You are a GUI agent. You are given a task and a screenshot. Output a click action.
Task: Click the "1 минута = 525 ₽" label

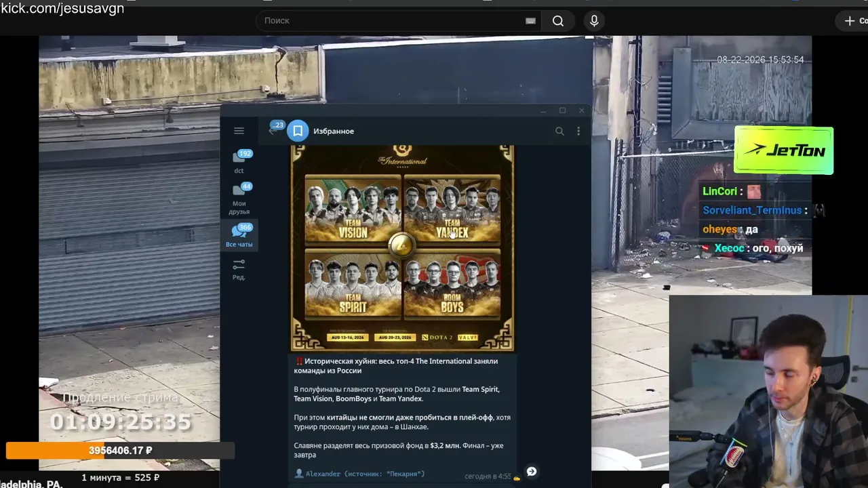coord(121,478)
